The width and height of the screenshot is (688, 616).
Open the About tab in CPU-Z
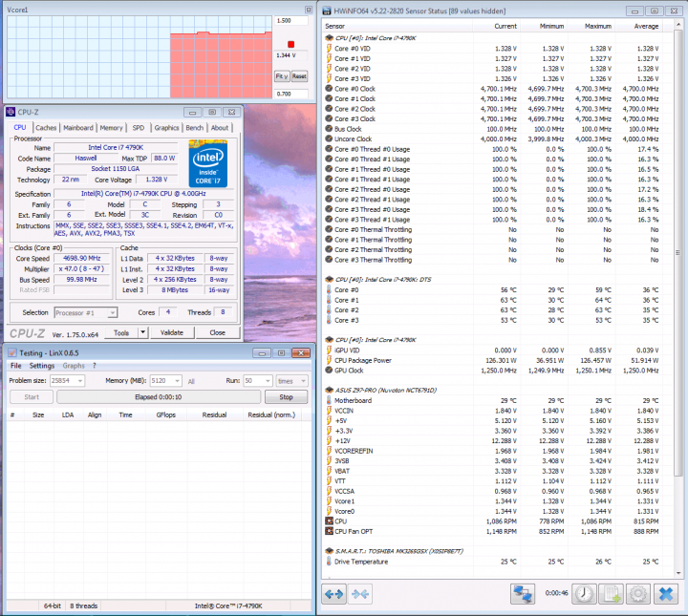(220, 128)
